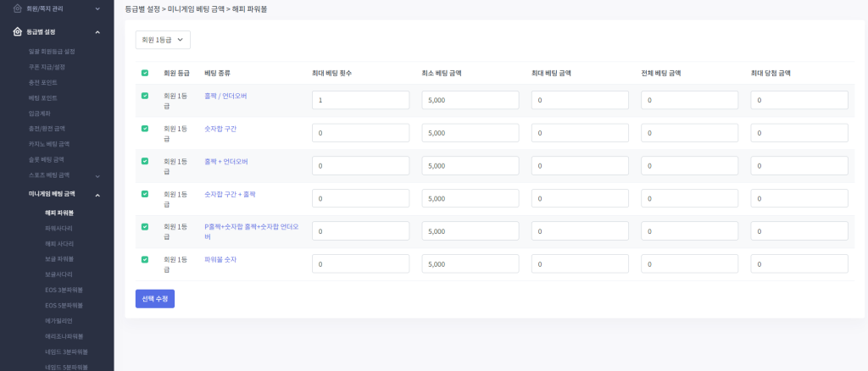Uncheck the 홀짝 / 언더오버 row checkbox
The image size is (868, 371).
click(x=145, y=96)
